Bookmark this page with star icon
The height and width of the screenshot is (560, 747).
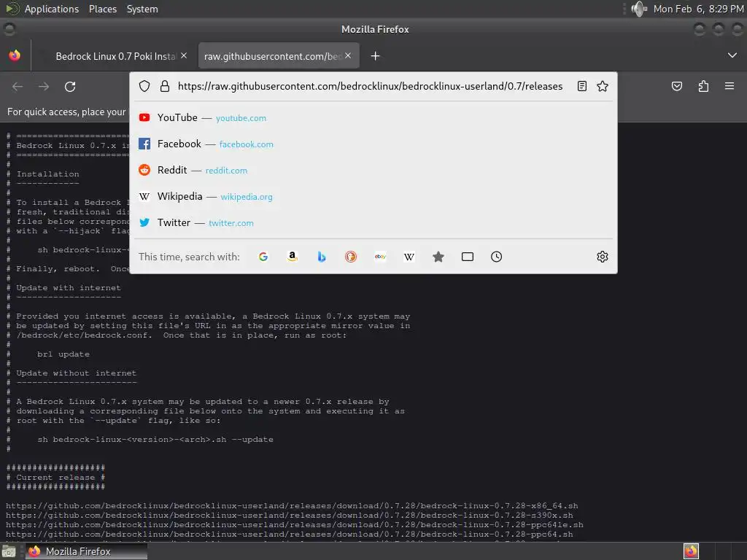click(x=603, y=86)
